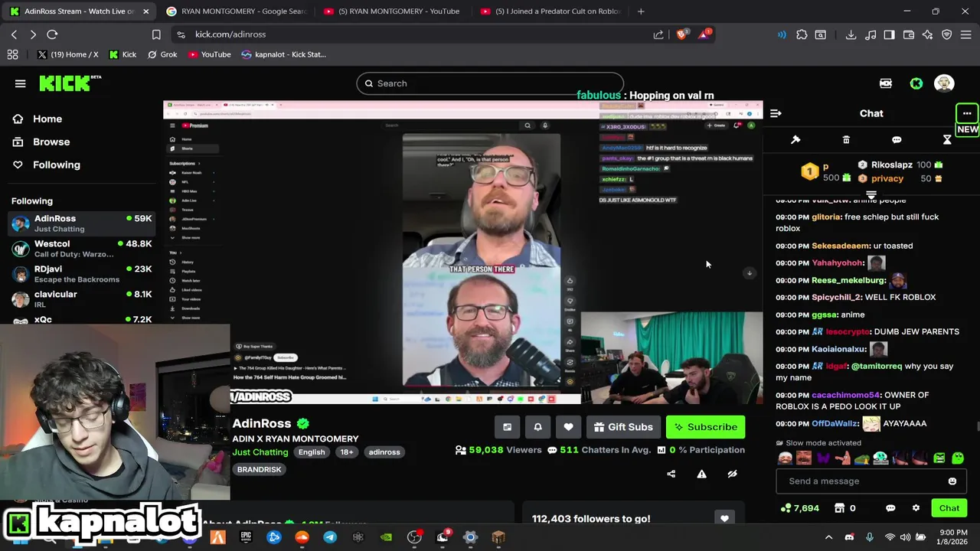980x551 pixels.
Task: Click the trash can icon in chat toolbar
Action: tap(846, 140)
